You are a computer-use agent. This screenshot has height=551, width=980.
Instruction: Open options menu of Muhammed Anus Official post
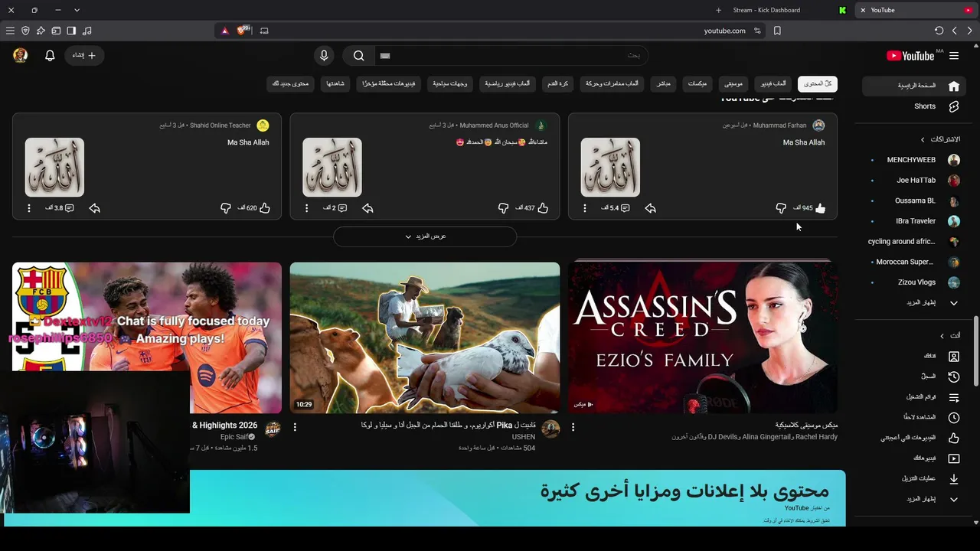(x=306, y=208)
